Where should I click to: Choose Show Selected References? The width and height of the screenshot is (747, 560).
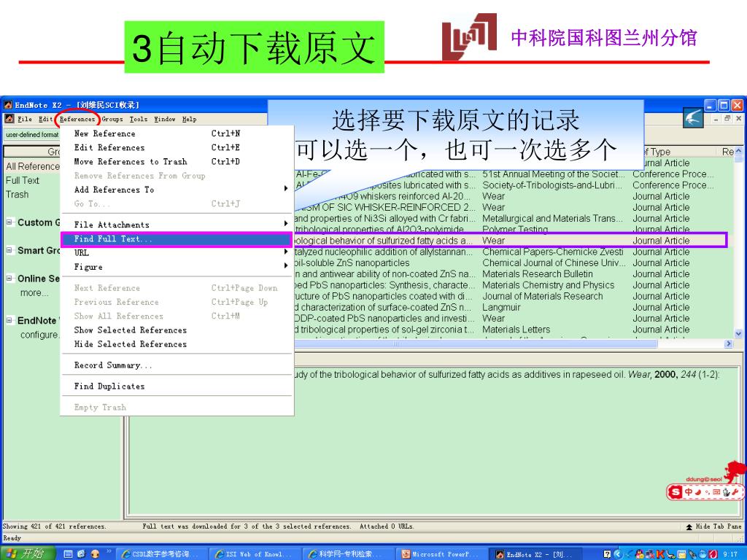(x=177, y=330)
